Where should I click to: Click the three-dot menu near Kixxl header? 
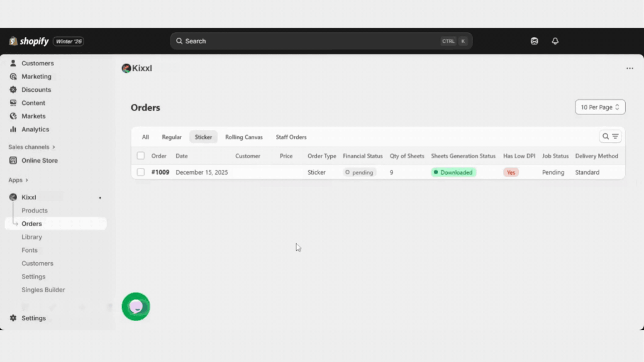pyautogui.click(x=630, y=69)
